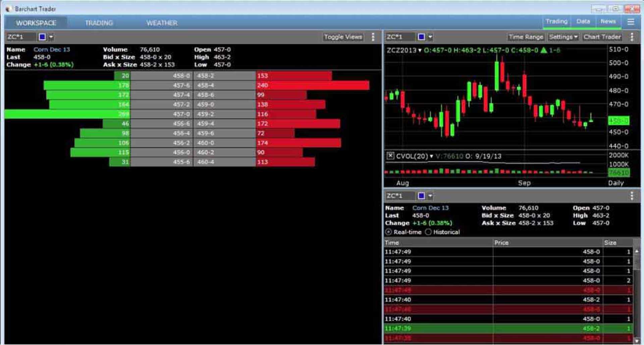This screenshot has width=644, height=345.
Task: Click scroll up arrow in time and sales list
Action: tap(637, 251)
